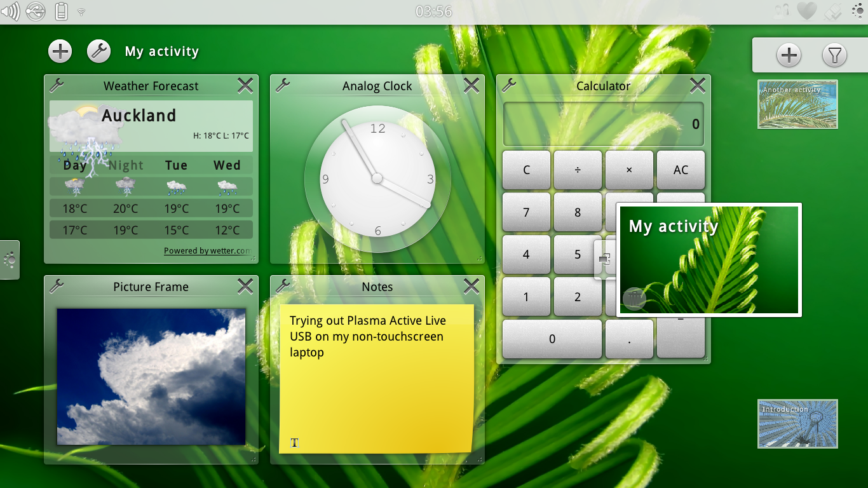Screen dimensions: 868x488
Task: Remove the Weather Forecast widget with X
Action: coord(245,85)
